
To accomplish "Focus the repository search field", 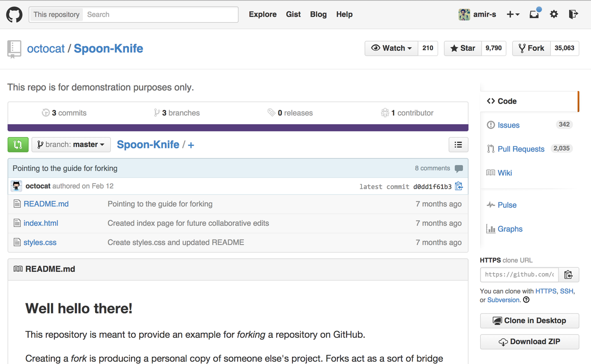I will (161, 15).
